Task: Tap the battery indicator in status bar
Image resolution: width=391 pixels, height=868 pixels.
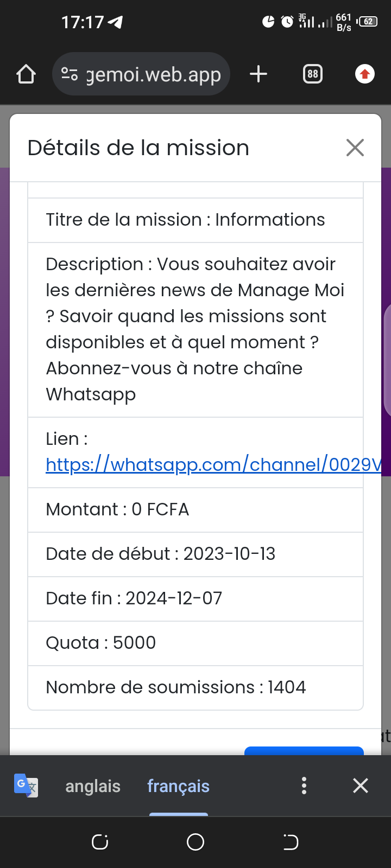Action: tap(368, 22)
